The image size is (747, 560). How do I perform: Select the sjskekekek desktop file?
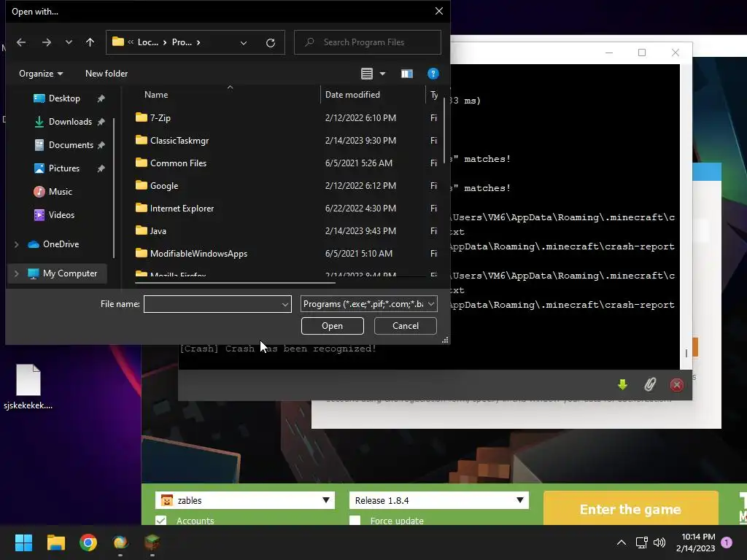pos(28,387)
